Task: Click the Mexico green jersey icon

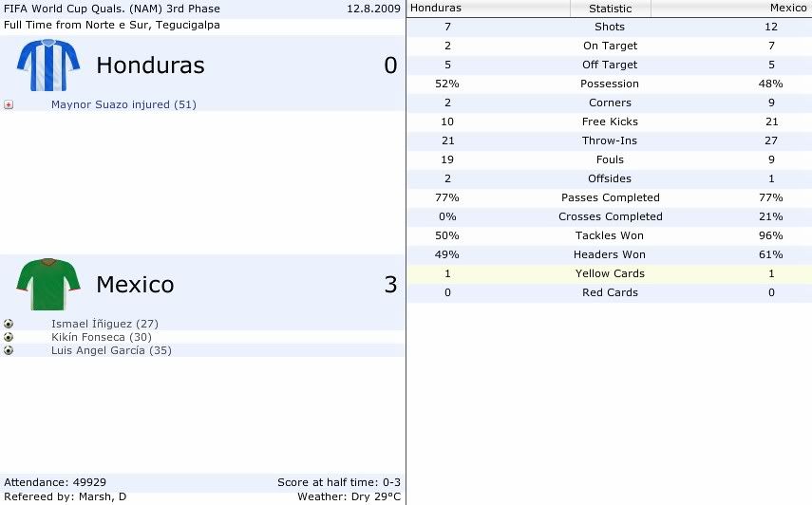Action: 48,284
